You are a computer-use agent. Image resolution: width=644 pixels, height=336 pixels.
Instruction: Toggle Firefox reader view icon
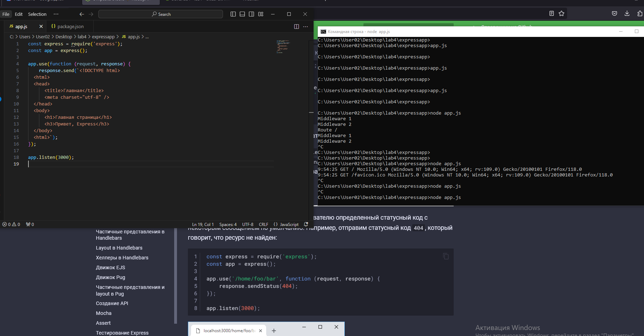point(552,13)
